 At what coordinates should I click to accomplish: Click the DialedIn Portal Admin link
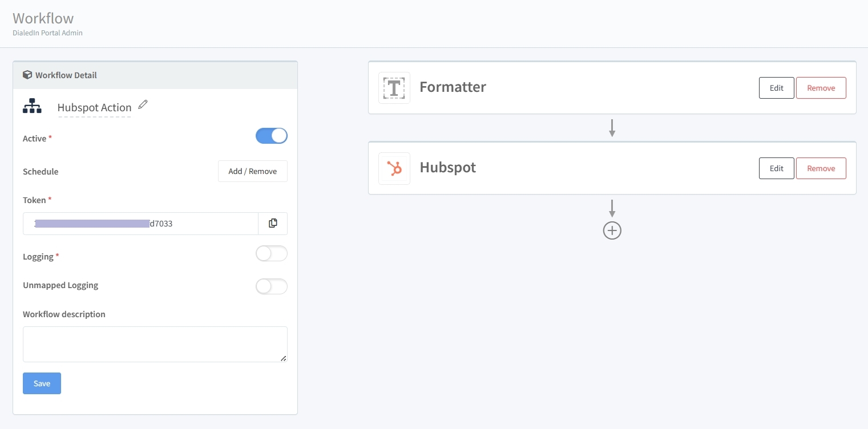tap(47, 33)
